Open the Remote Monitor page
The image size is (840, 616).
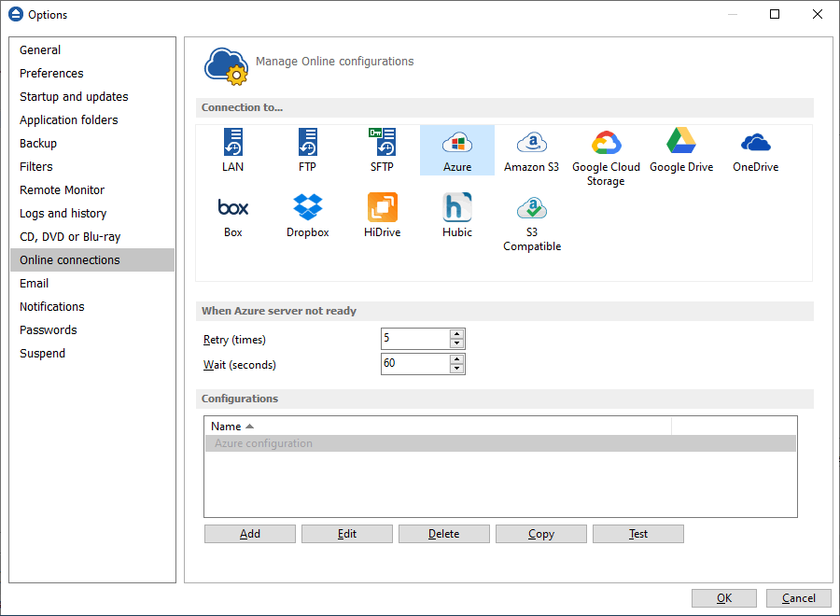coord(92,190)
